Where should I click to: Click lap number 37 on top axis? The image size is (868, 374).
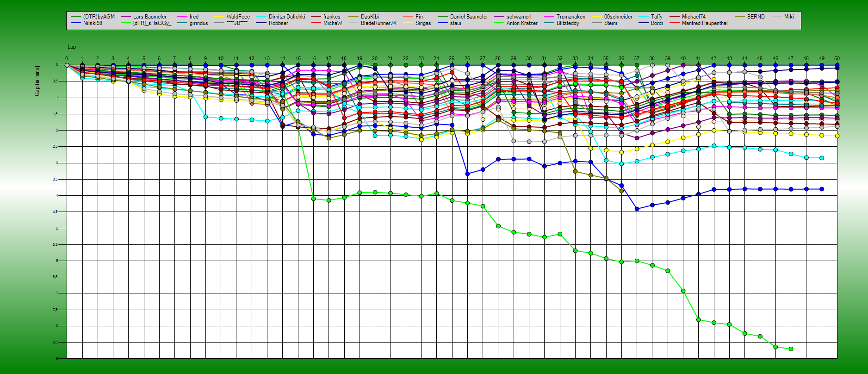click(x=637, y=59)
